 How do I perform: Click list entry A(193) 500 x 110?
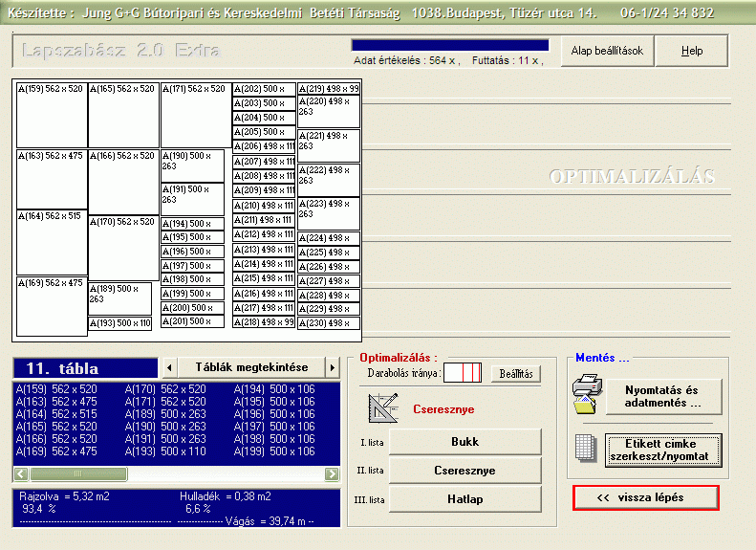point(165,451)
